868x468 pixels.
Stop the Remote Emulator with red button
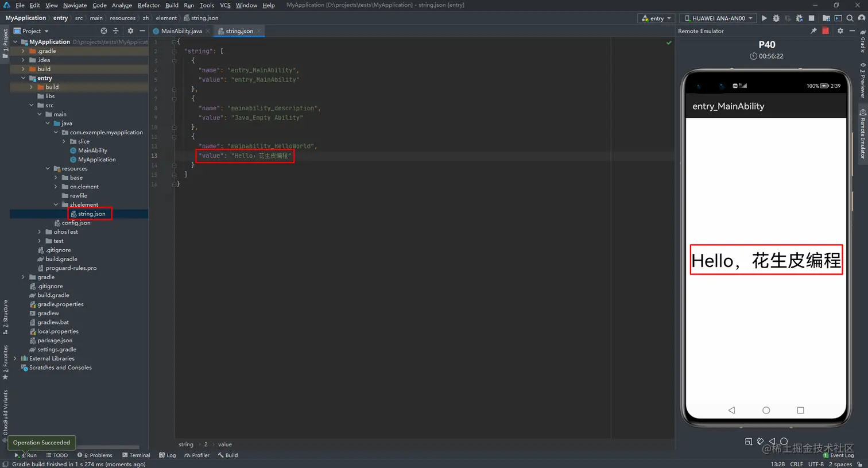(x=826, y=31)
